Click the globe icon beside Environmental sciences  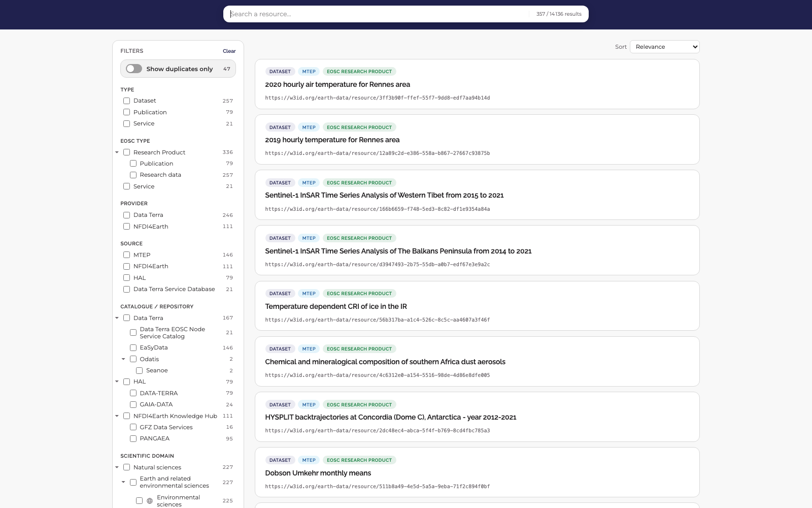click(x=150, y=501)
